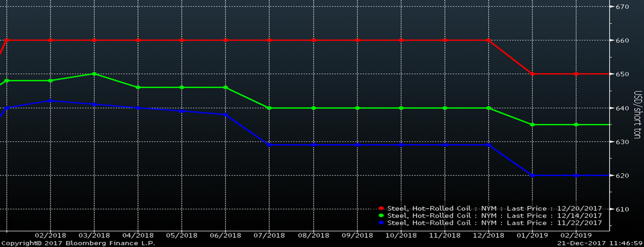
Task: Click the blue legend dot for 11/22/2017
Action: [381, 223]
